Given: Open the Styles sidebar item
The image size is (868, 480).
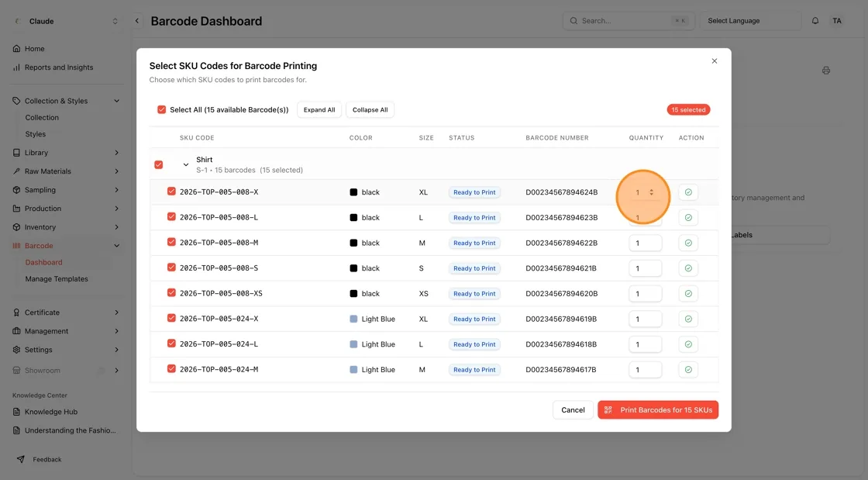Looking at the screenshot, I should click(36, 134).
